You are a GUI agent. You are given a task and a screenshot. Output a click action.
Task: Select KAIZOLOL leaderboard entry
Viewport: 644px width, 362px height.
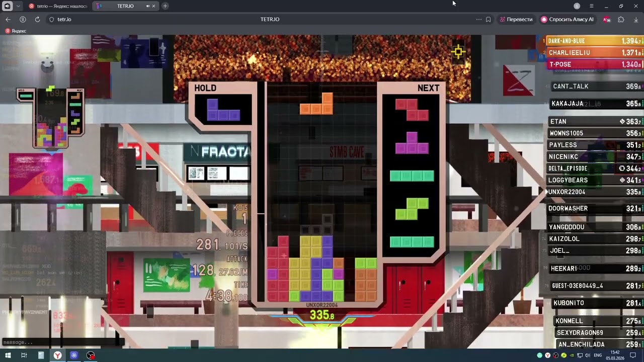point(595,239)
